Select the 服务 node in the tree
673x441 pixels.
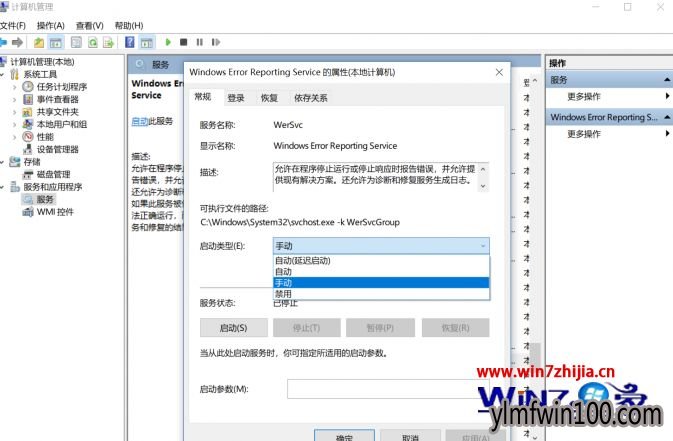click(x=45, y=199)
